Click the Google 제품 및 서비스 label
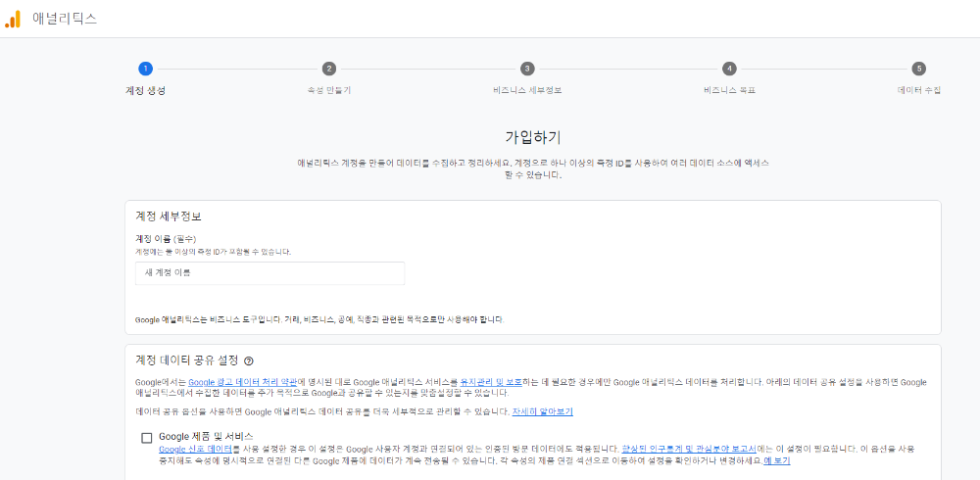The width and height of the screenshot is (980, 480). click(206, 436)
